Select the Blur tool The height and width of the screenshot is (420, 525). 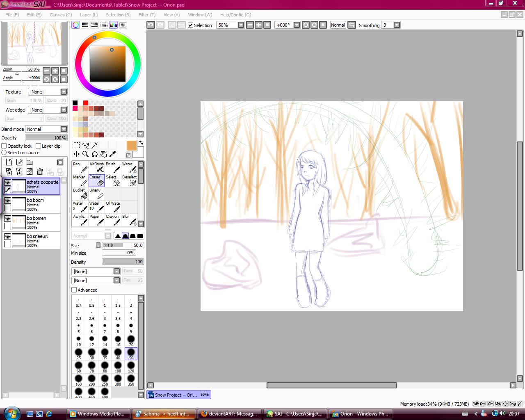[129, 220]
